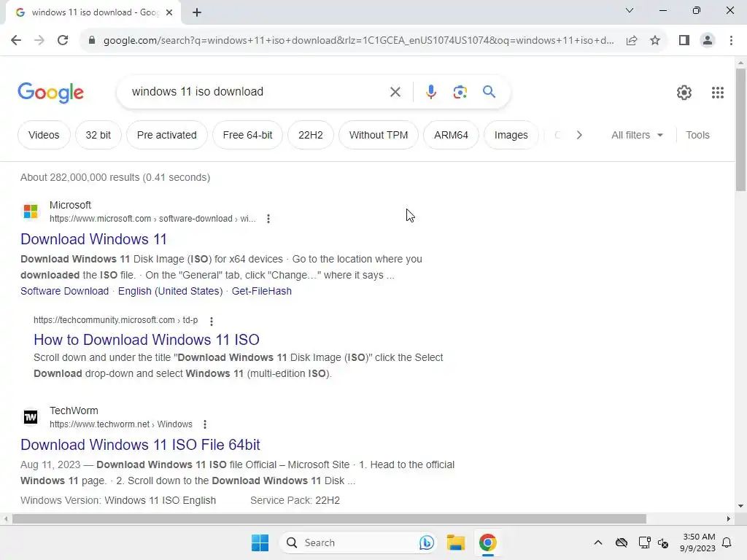Click the scrollbar down arrow
This screenshot has height=560, width=747.
[x=740, y=506]
